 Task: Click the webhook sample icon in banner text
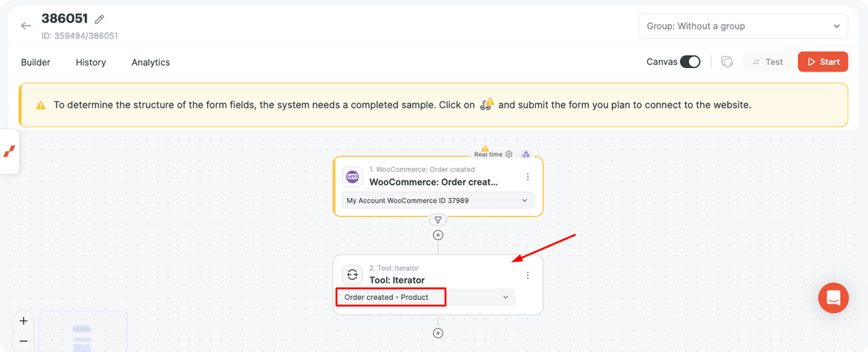click(488, 104)
